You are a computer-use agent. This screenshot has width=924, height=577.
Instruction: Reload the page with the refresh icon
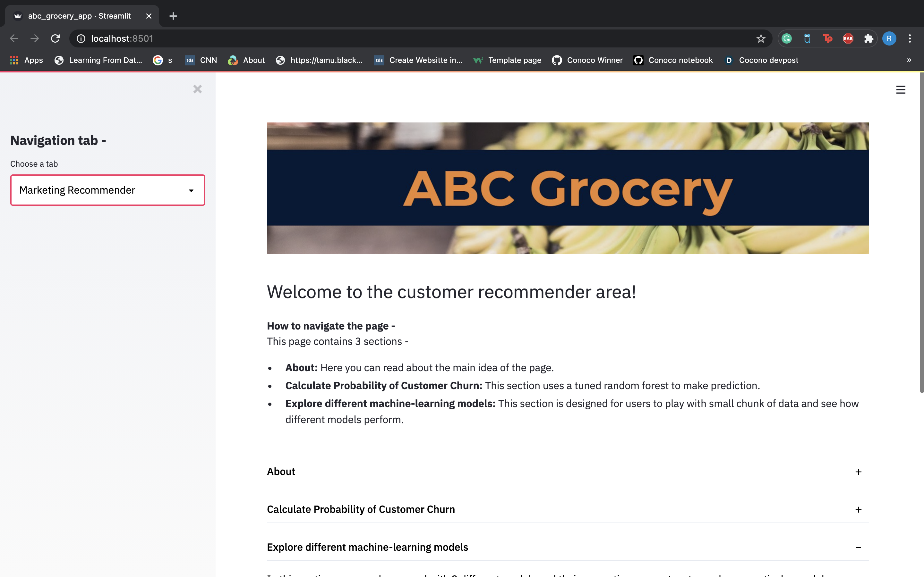56,38
